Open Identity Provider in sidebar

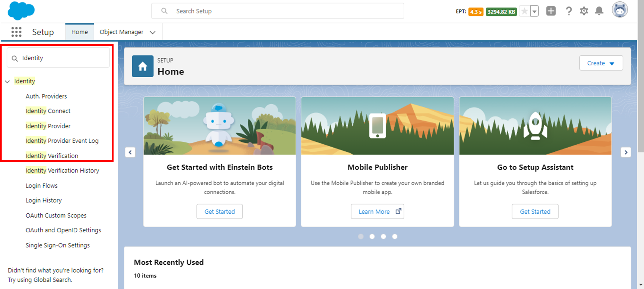pyautogui.click(x=48, y=126)
